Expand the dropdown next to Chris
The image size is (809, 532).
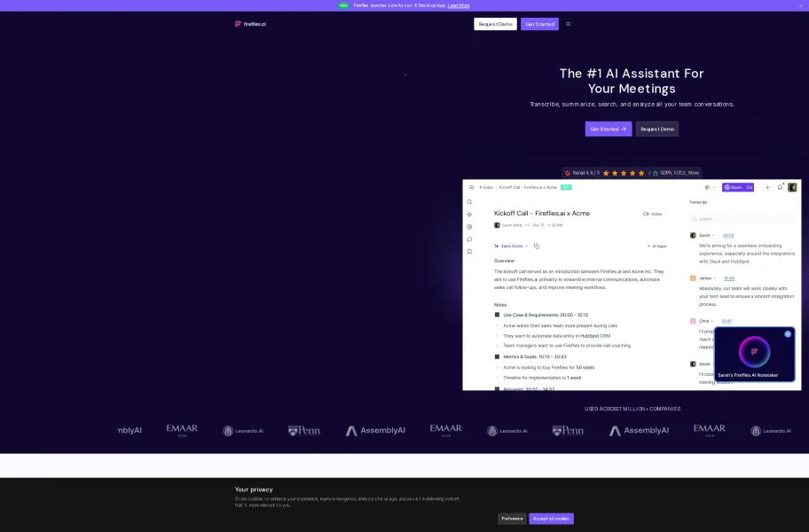pos(712,321)
